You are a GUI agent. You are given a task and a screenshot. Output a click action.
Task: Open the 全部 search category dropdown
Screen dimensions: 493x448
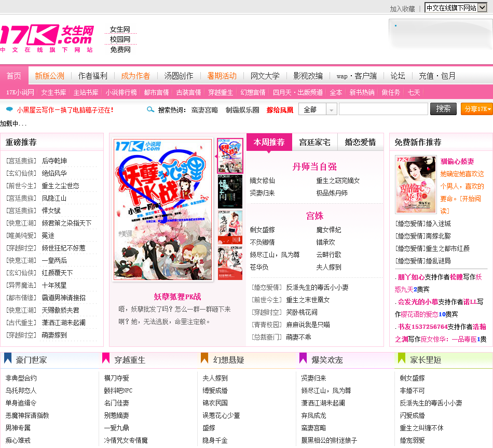(318, 109)
